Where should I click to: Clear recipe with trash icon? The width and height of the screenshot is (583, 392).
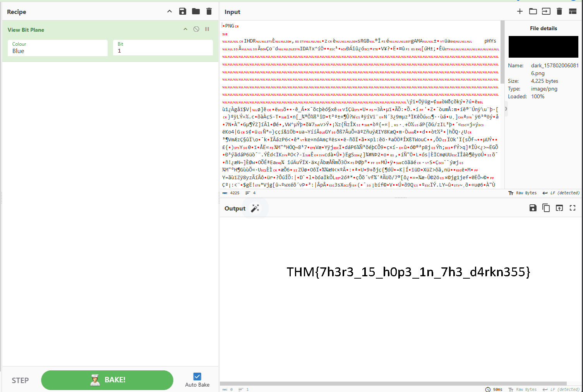click(209, 11)
